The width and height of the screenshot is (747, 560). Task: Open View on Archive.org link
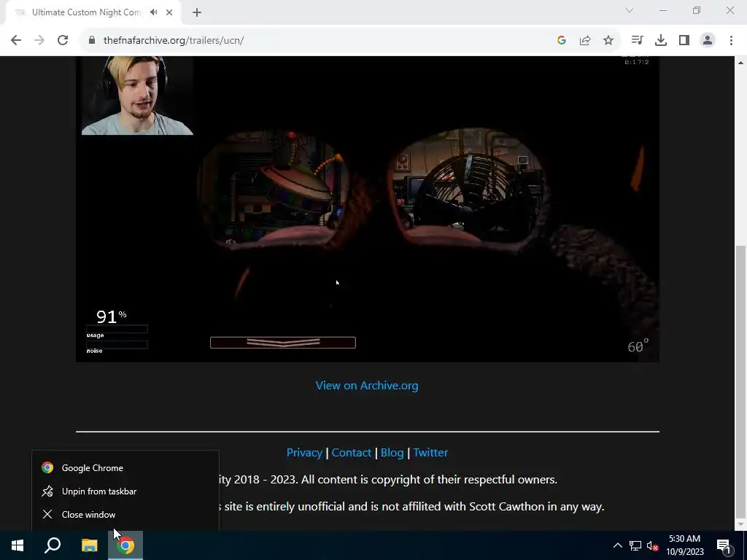click(367, 386)
